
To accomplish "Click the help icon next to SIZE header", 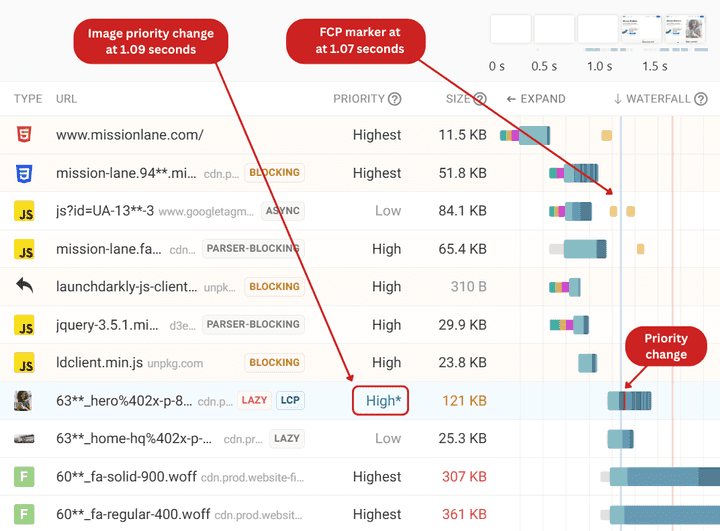I will click(x=480, y=99).
